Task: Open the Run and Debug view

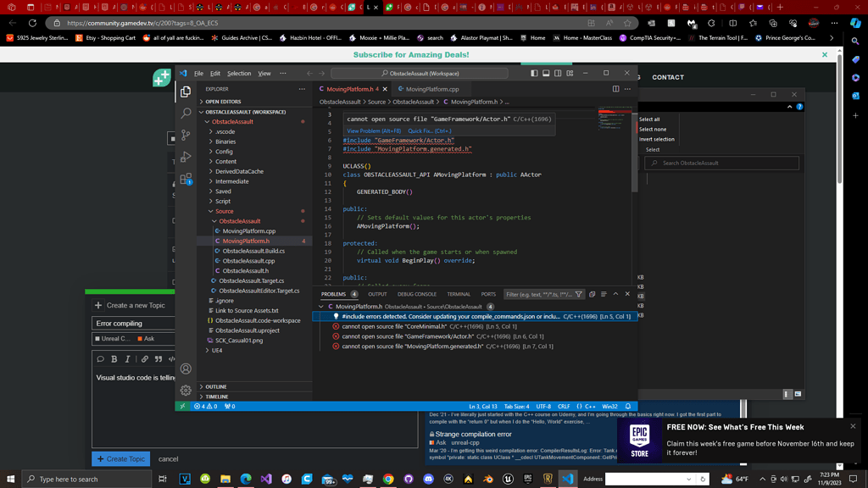Action: 186,157
